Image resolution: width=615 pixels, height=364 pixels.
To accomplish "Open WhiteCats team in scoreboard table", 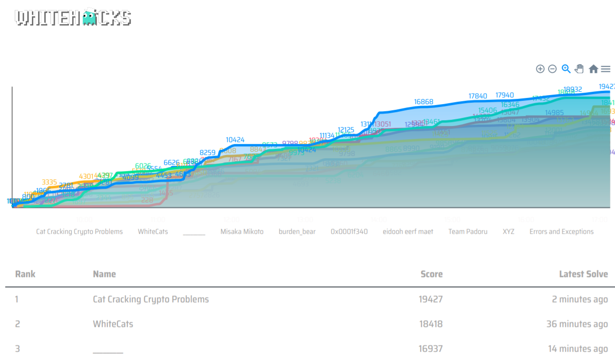I will 113,324.
